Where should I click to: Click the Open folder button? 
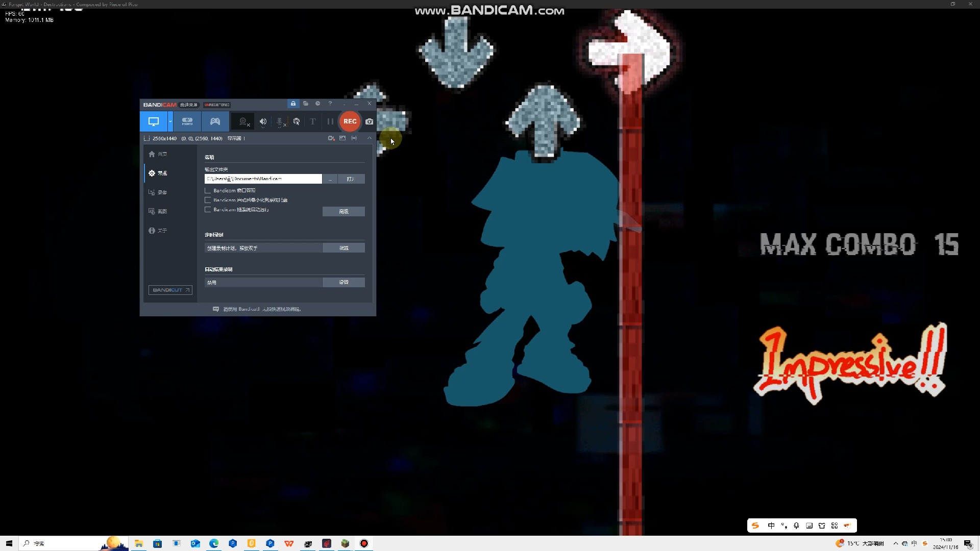coord(351,179)
